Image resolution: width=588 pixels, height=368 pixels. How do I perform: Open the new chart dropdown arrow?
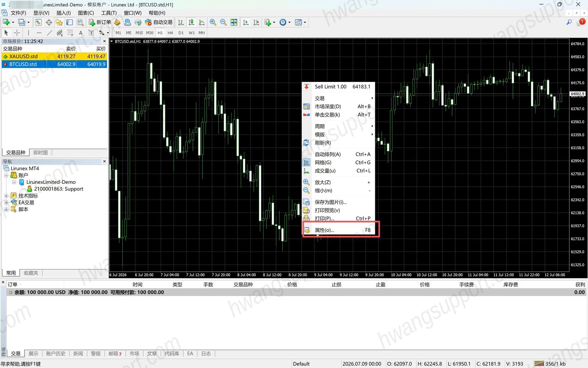13,22
